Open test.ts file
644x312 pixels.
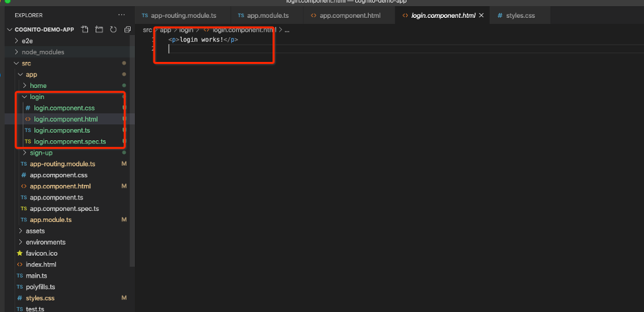coord(35,309)
